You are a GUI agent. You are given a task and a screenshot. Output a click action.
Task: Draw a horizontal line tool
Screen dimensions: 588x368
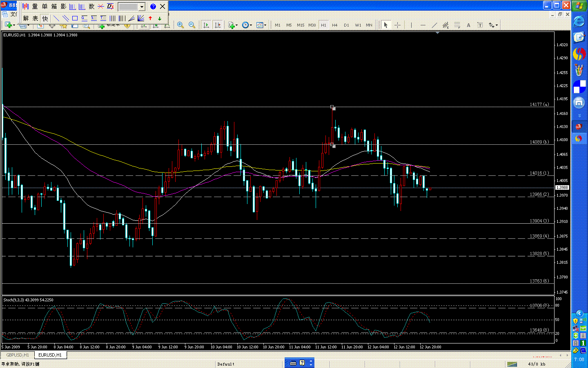coord(423,25)
